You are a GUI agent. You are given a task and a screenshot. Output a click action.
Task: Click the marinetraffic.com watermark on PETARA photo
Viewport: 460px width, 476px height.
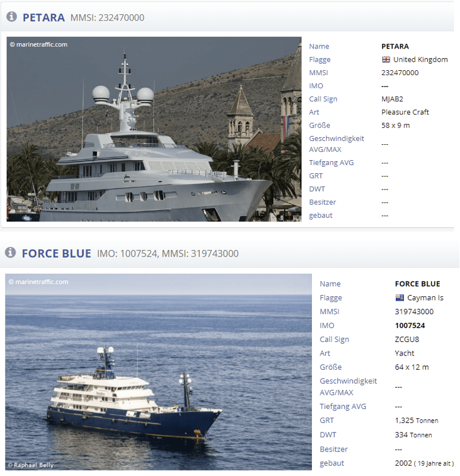[x=39, y=44]
